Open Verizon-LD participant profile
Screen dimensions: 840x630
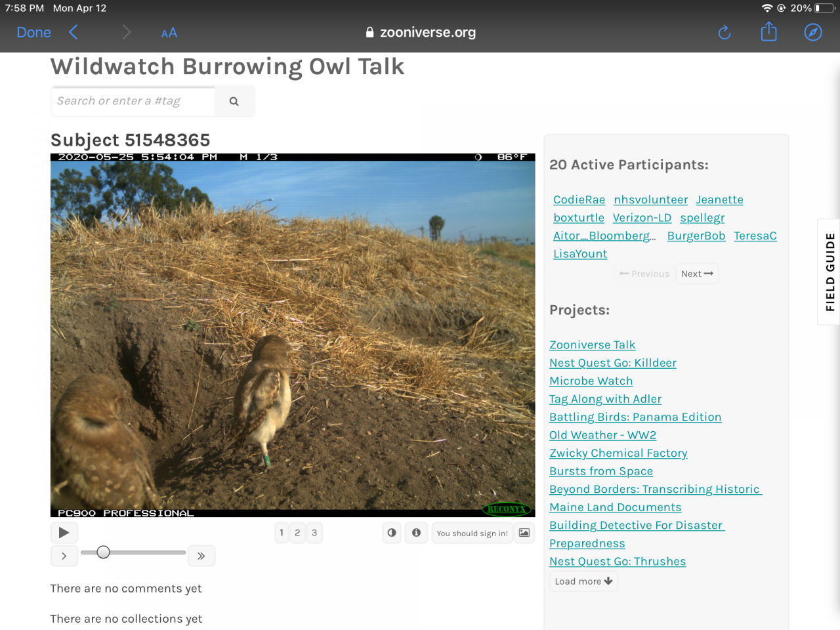[x=642, y=218]
